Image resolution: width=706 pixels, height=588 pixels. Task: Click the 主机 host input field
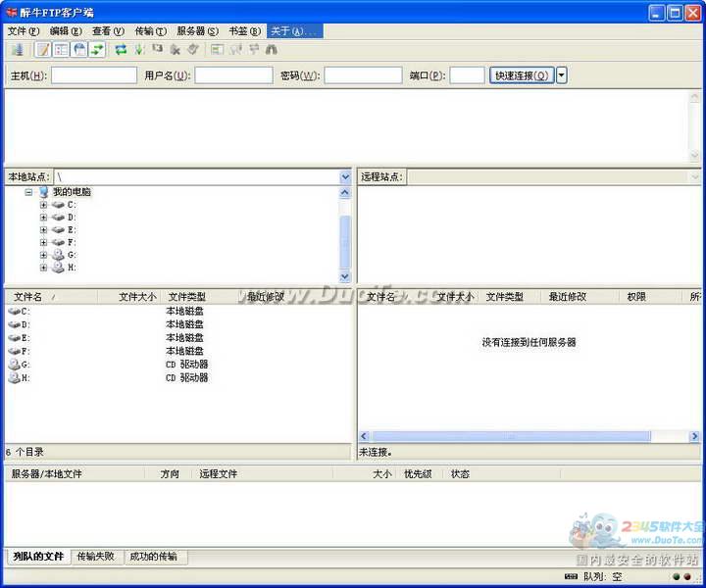tap(94, 75)
